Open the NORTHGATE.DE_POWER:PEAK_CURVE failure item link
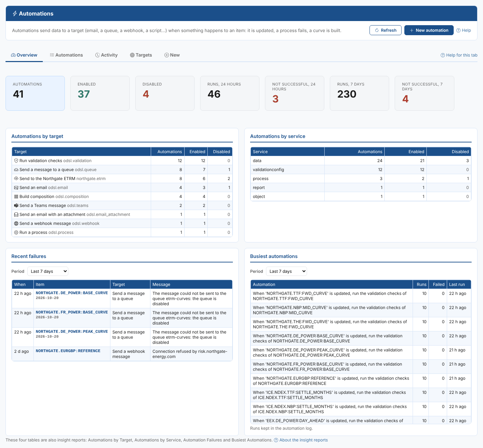483x448 pixels. (72, 332)
